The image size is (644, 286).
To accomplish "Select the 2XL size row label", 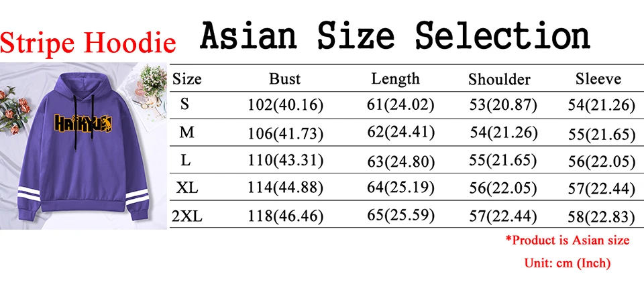I will (x=187, y=216).
